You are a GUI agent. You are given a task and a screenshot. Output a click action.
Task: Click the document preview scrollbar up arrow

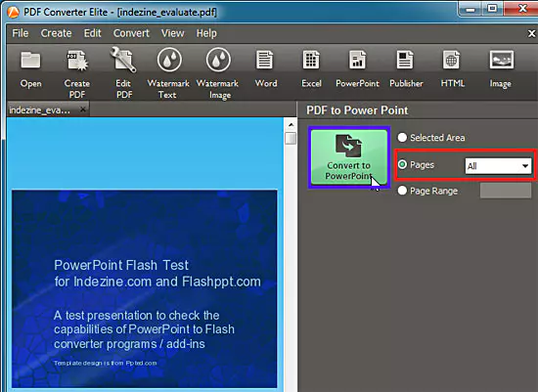291,124
